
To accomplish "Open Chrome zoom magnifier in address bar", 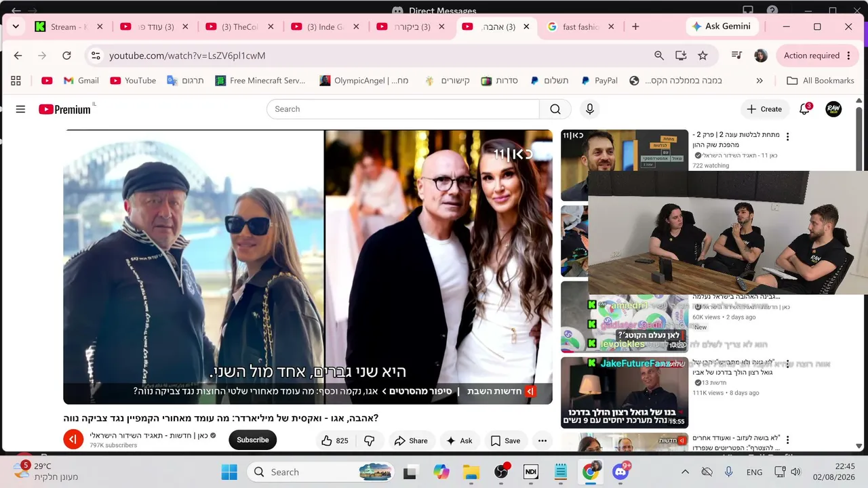I will [659, 56].
